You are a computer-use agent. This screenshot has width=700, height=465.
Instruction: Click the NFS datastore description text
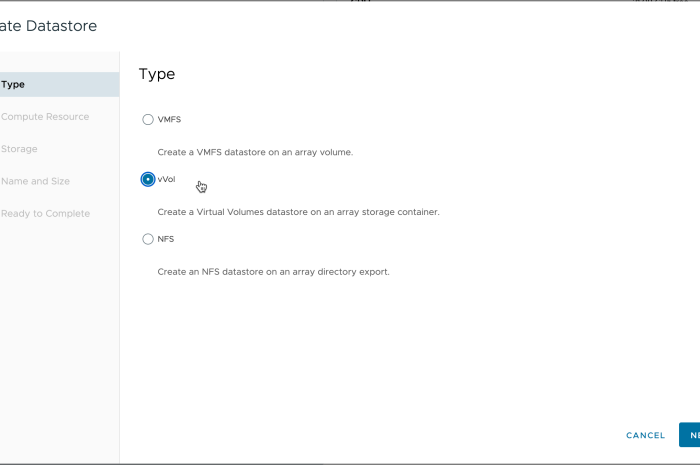(x=273, y=271)
